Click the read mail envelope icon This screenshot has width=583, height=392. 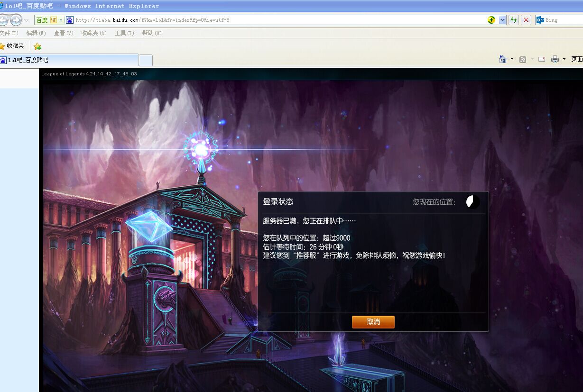point(542,59)
